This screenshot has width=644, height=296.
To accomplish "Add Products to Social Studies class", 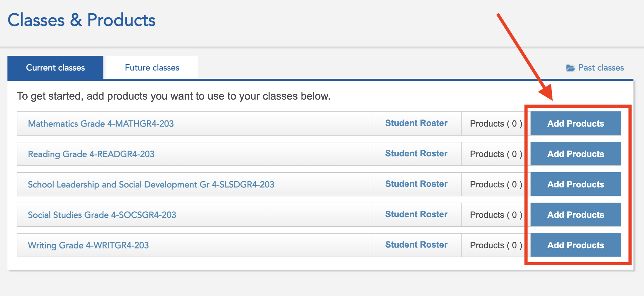I will (575, 215).
